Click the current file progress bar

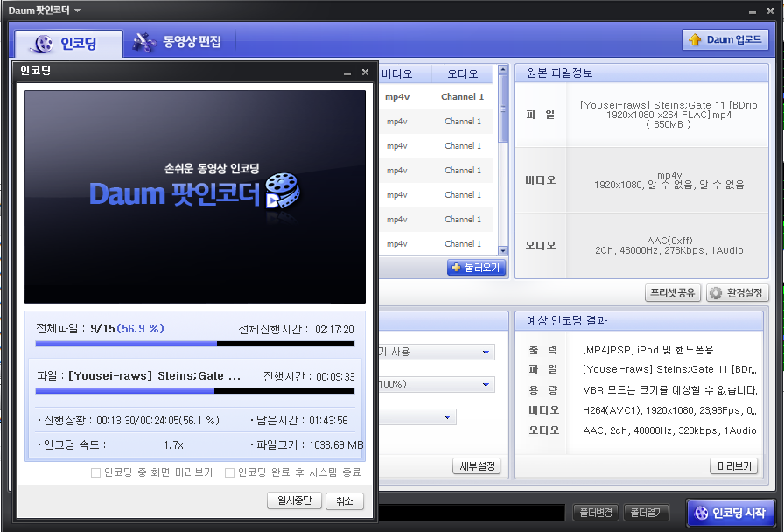pos(195,391)
